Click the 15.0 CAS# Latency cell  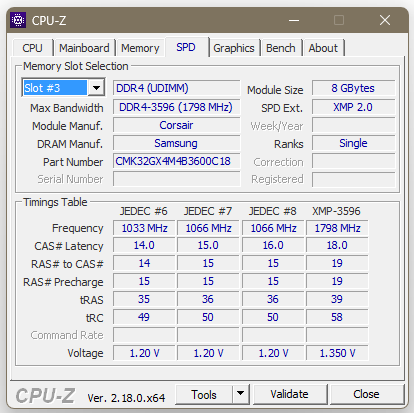click(x=208, y=245)
